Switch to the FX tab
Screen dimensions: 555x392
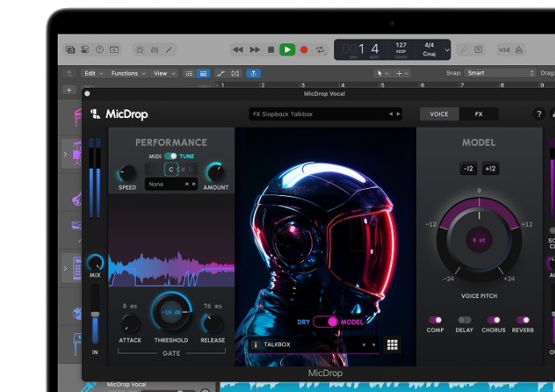pos(479,114)
